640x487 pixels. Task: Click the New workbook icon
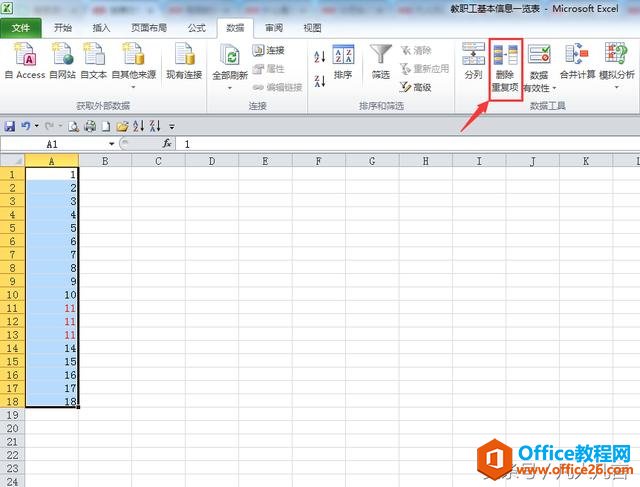[x=106, y=127]
